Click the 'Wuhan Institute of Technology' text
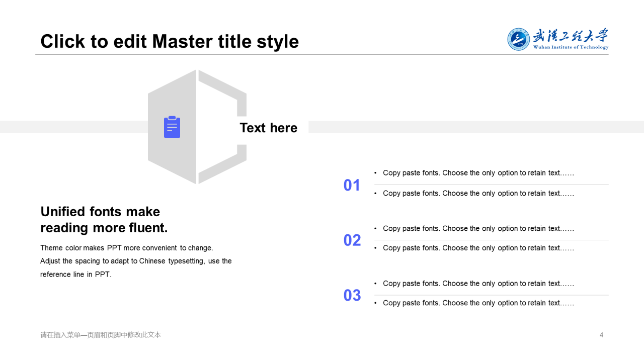This screenshot has height=362, width=644. click(x=571, y=47)
